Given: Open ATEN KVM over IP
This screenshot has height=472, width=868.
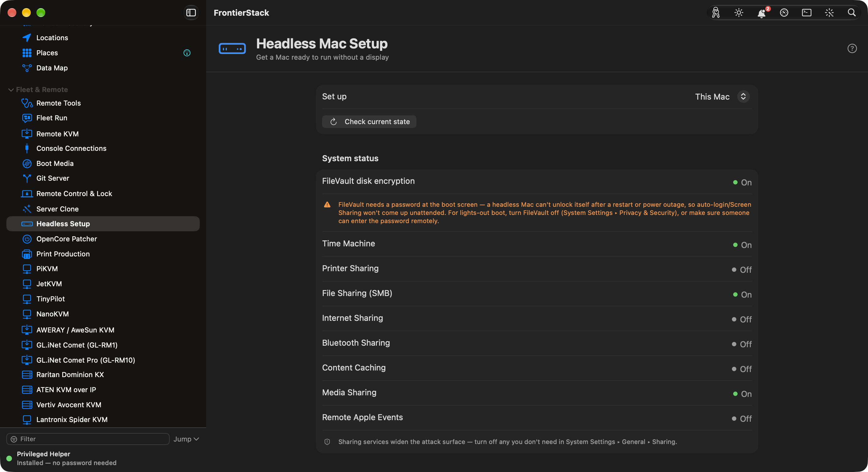Looking at the screenshot, I should point(103,390).
